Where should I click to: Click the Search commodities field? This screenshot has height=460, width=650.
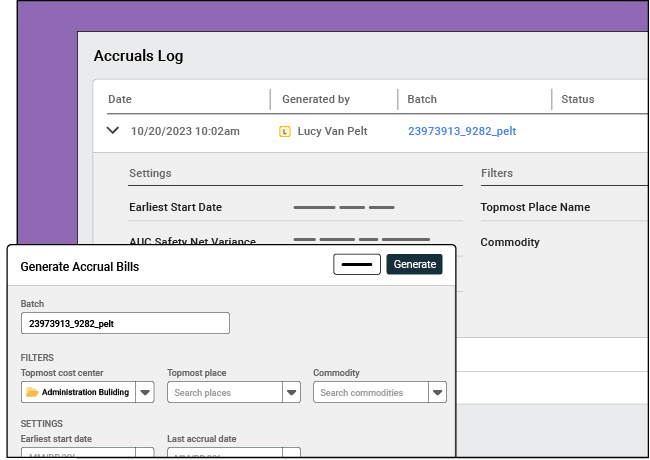tap(371, 392)
